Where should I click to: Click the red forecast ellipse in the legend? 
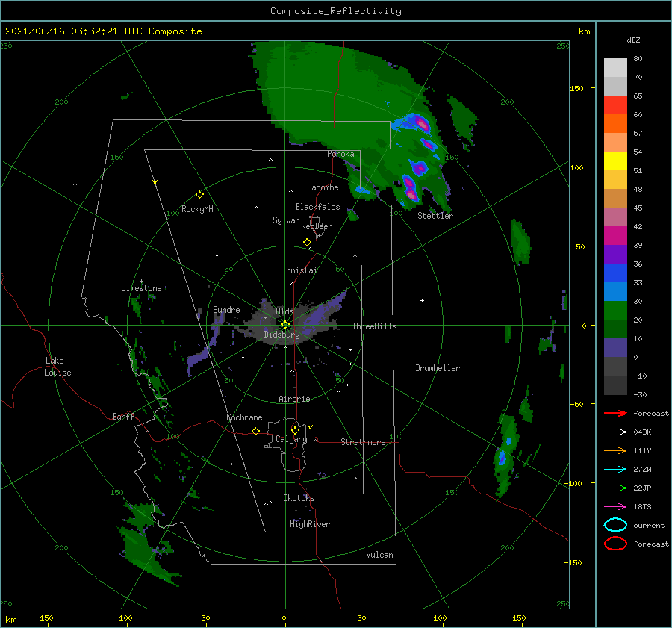[615, 544]
